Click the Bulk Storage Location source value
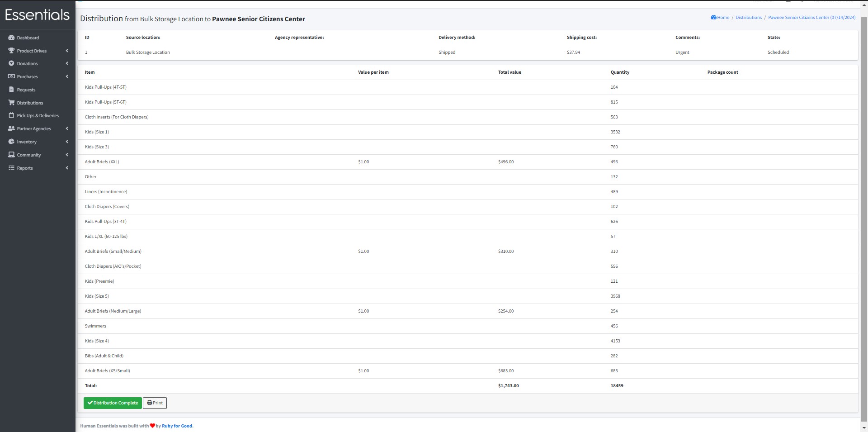 [148, 52]
